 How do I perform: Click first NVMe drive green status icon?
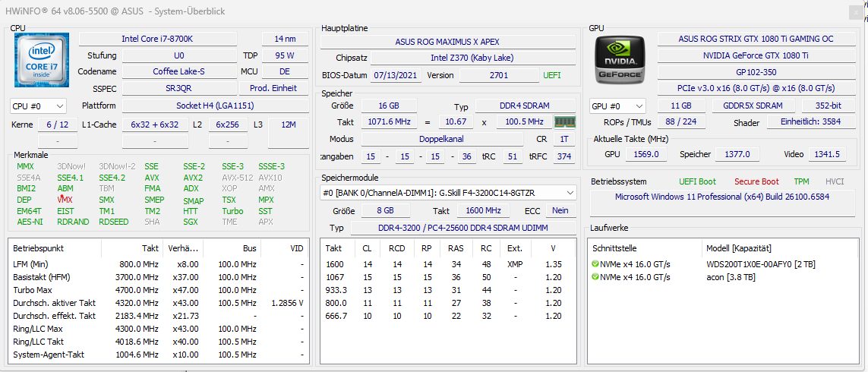(595, 264)
